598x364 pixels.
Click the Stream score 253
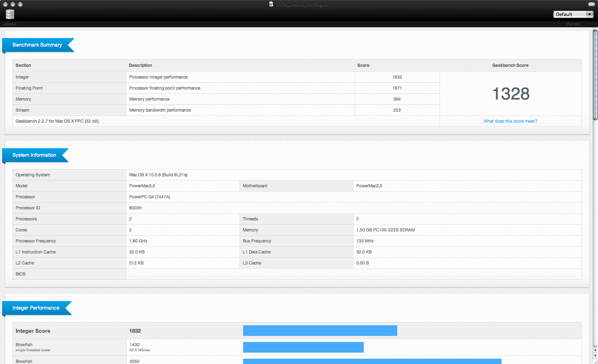tap(397, 110)
